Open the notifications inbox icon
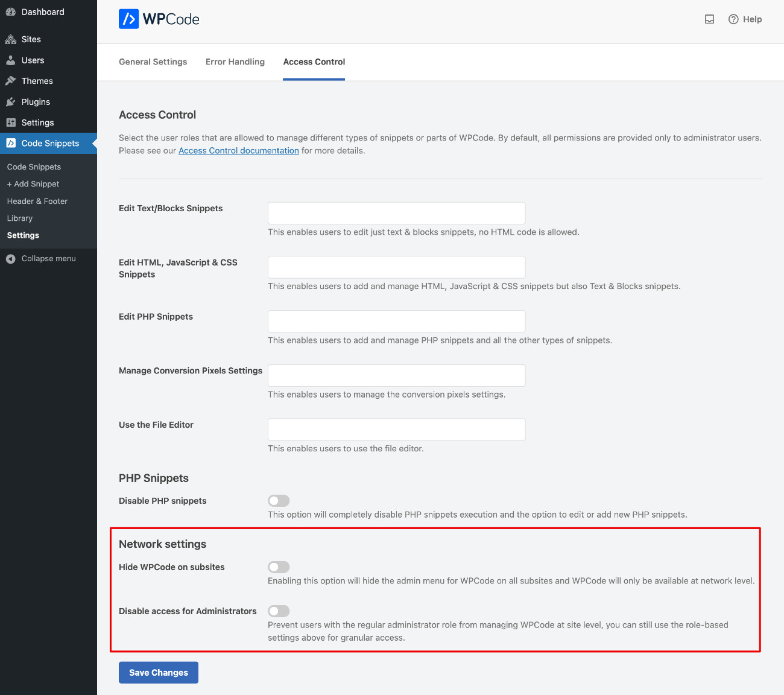Viewport: 784px width, 695px height. click(710, 19)
